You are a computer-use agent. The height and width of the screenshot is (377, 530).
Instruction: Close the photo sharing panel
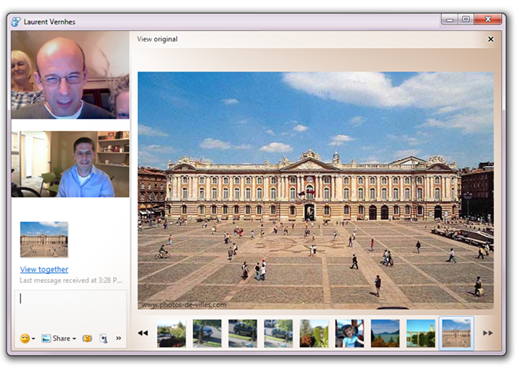490,39
